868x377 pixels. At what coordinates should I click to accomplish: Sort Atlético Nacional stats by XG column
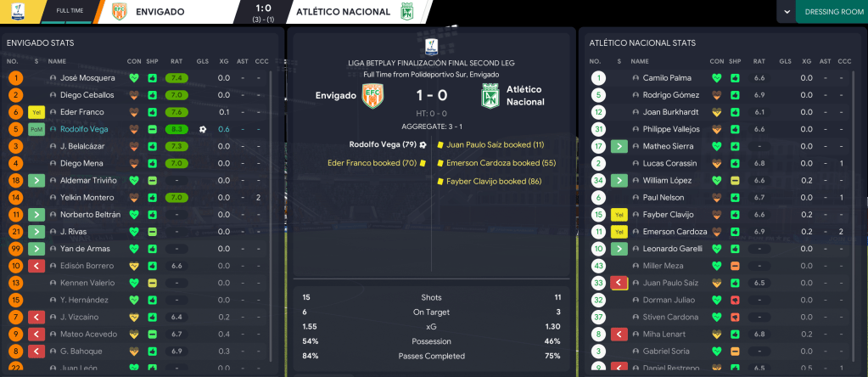[805, 61]
